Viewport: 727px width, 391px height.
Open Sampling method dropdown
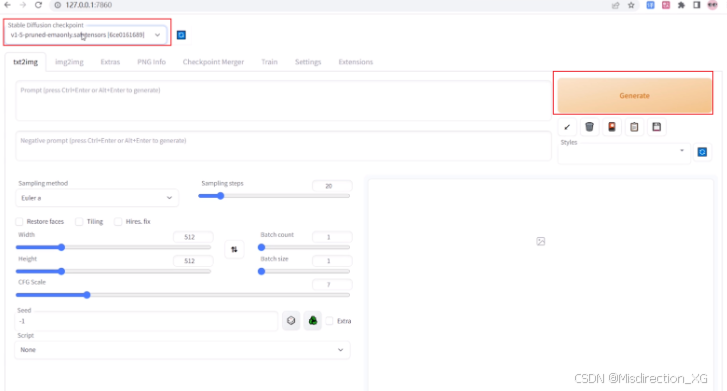[97, 198]
